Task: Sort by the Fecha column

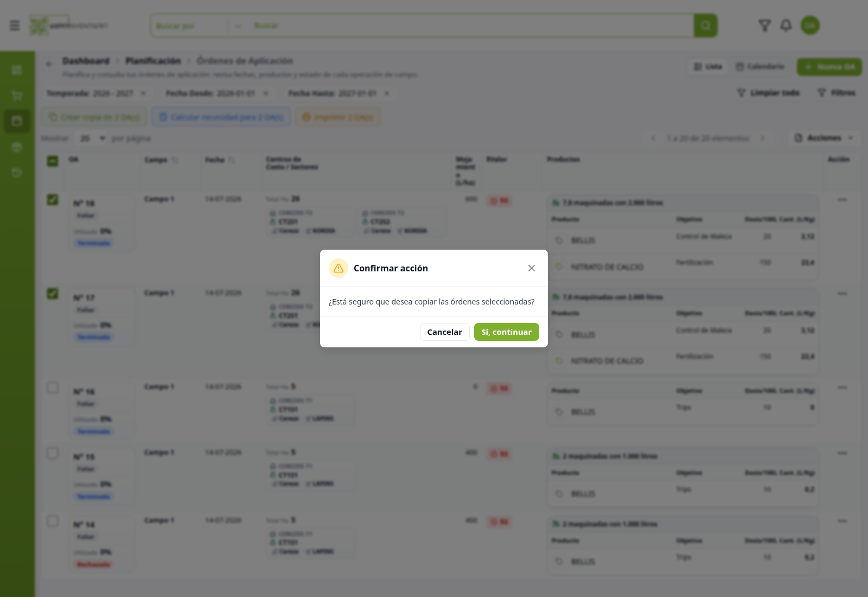Action: (x=232, y=160)
